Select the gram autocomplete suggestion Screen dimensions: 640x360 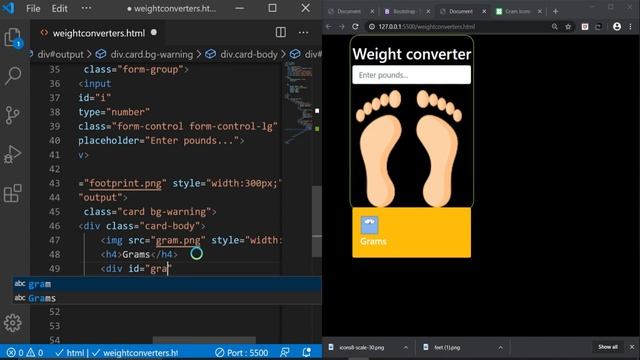[x=167, y=284]
